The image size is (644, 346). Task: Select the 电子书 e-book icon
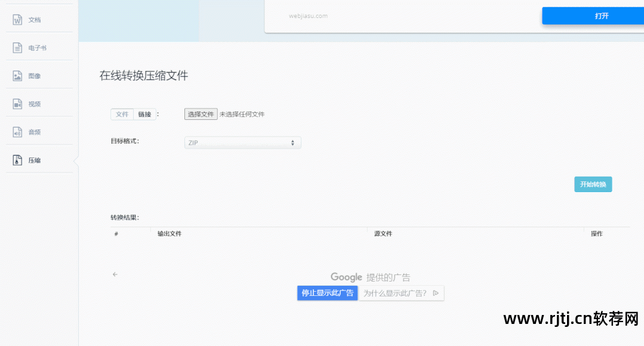click(x=17, y=48)
